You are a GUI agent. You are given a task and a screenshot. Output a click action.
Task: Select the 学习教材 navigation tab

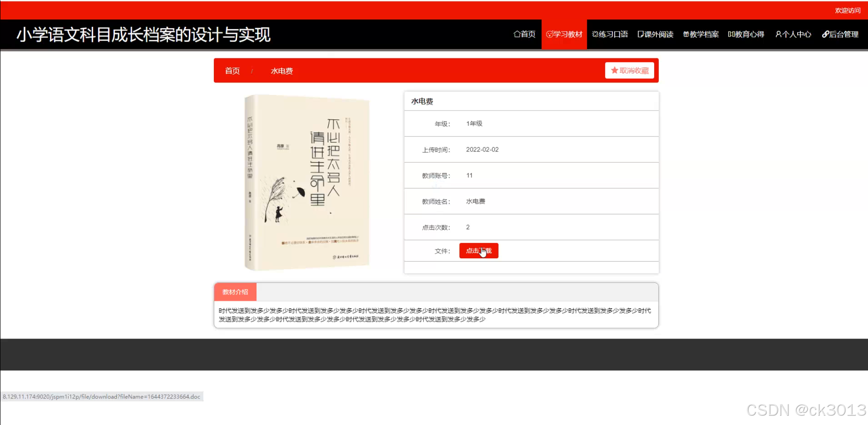564,34
